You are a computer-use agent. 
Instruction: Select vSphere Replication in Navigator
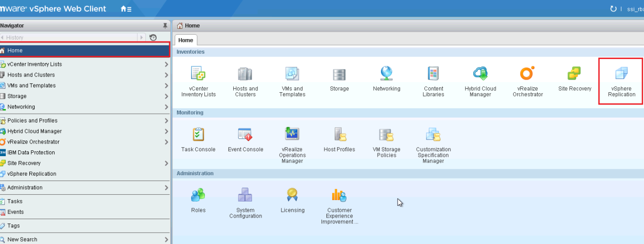(85, 174)
